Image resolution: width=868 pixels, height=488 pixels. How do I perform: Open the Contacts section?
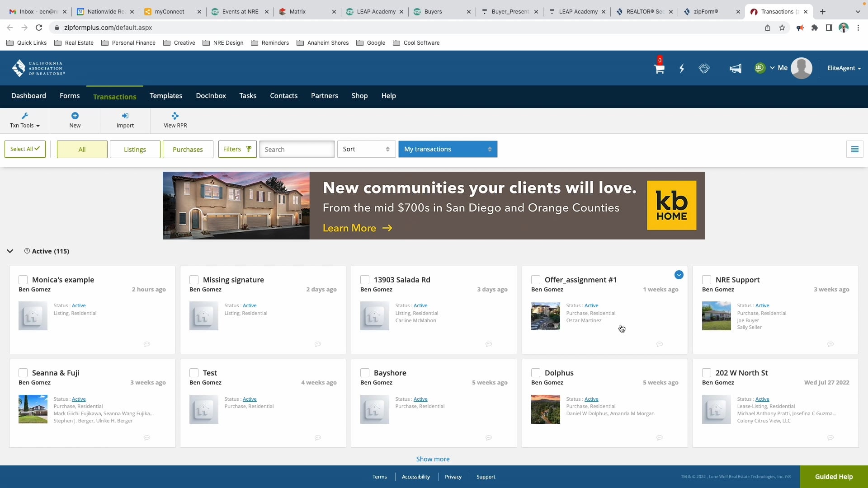point(283,96)
